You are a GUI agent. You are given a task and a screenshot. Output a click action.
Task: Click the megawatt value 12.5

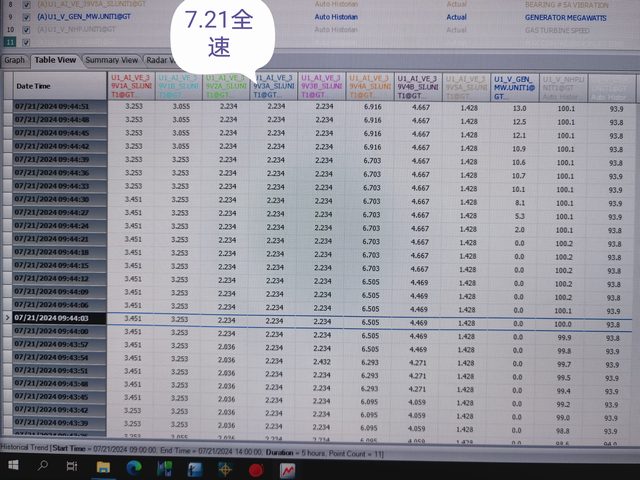point(519,122)
